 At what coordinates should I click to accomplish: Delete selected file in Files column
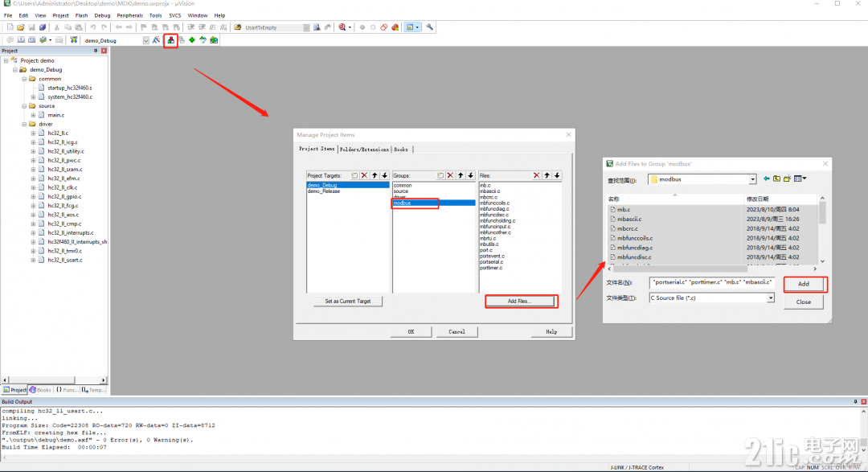click(536, 175)
